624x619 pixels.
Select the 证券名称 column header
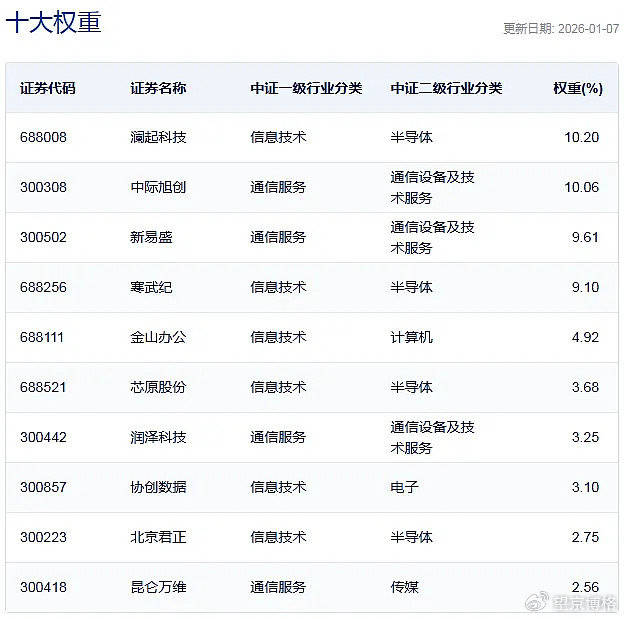pyautogui.click(x=158, y=88)
